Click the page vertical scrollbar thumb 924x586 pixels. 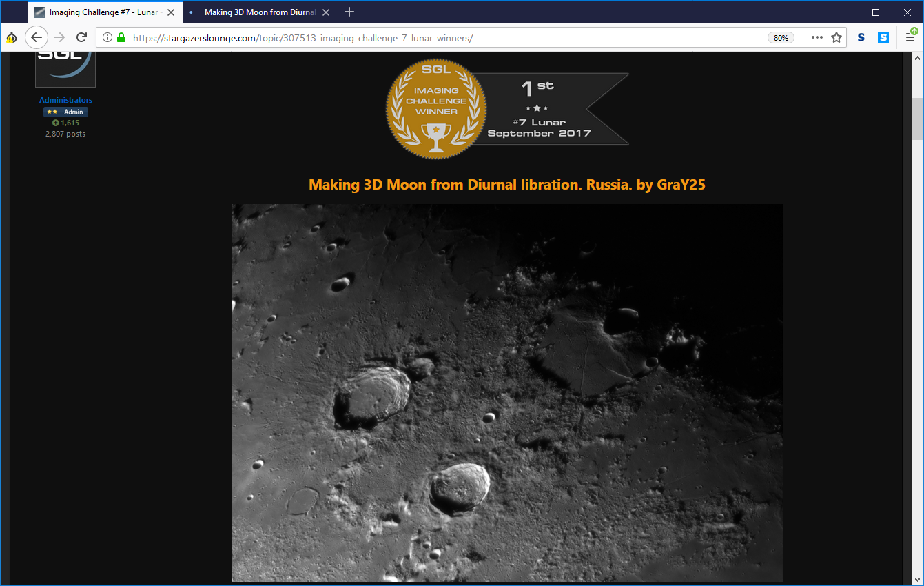tap(917, 119)
